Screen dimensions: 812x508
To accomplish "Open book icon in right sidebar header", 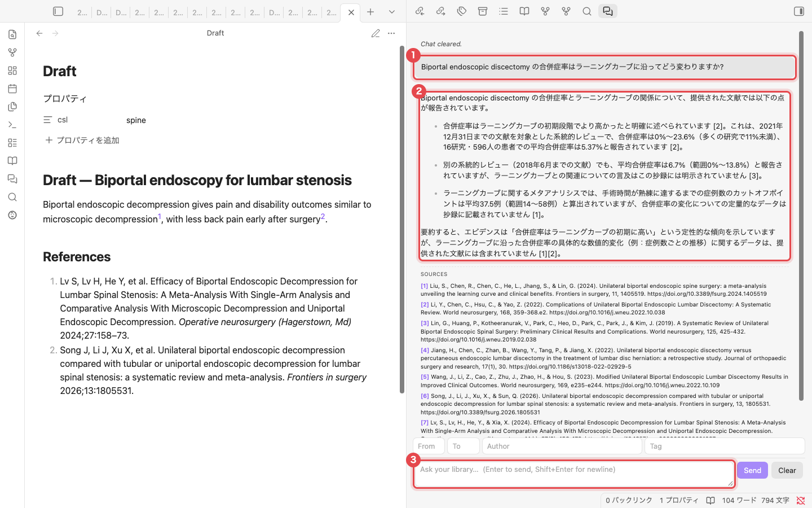I will 524,11.
